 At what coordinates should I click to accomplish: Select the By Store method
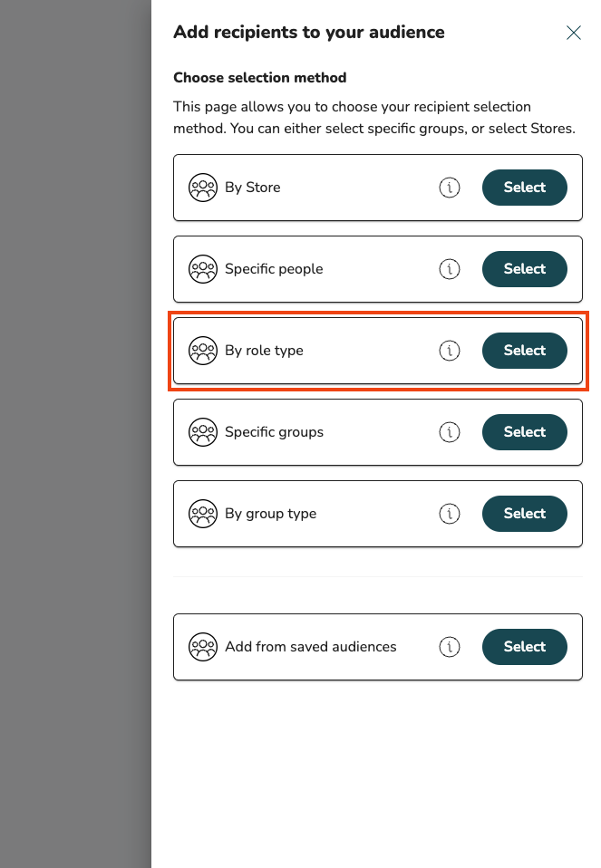pos(524,188)
